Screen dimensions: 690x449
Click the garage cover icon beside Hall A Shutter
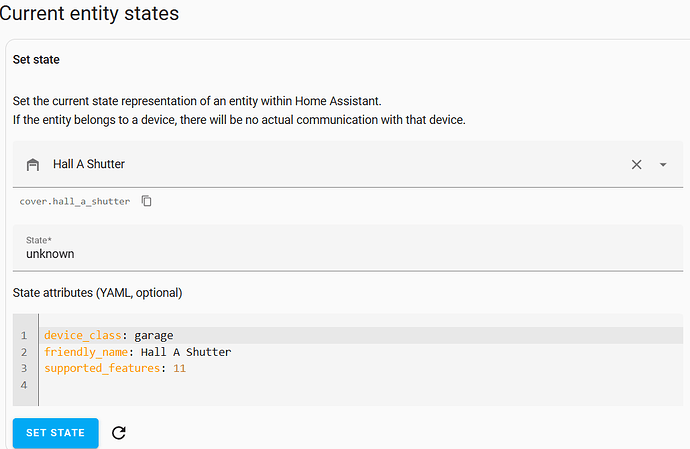tap(33, 165)
